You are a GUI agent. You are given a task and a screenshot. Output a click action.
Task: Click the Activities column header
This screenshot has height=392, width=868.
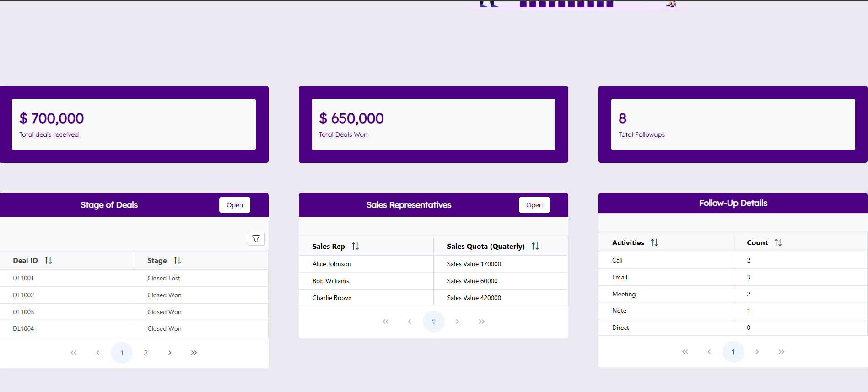coord(666,242)
